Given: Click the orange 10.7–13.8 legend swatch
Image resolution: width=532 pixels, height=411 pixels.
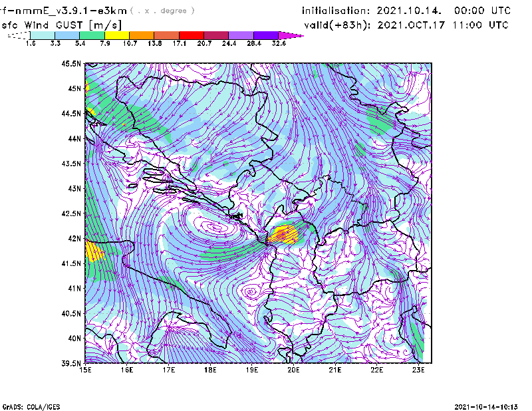Looking at the screenshot, I should point(142,35).
